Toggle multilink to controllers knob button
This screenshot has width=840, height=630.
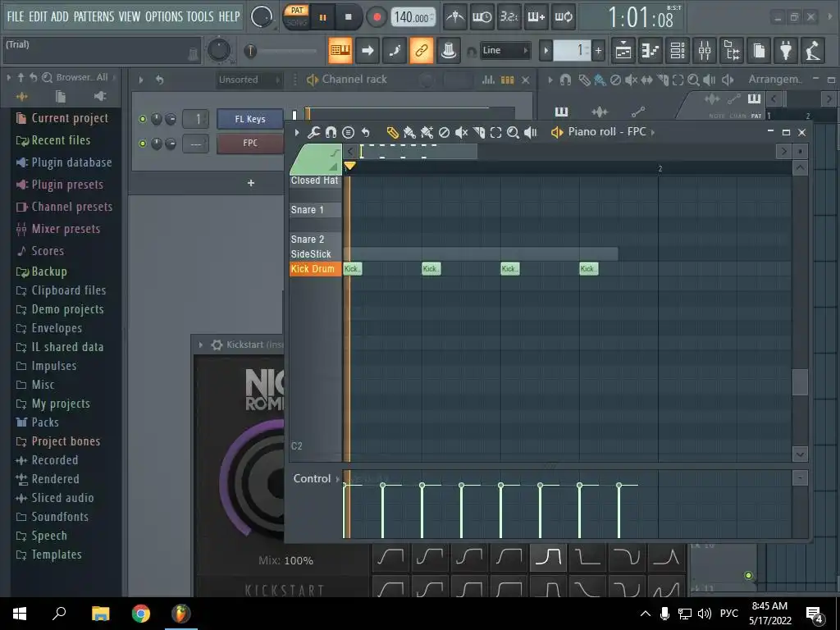(x=449, y=50)
